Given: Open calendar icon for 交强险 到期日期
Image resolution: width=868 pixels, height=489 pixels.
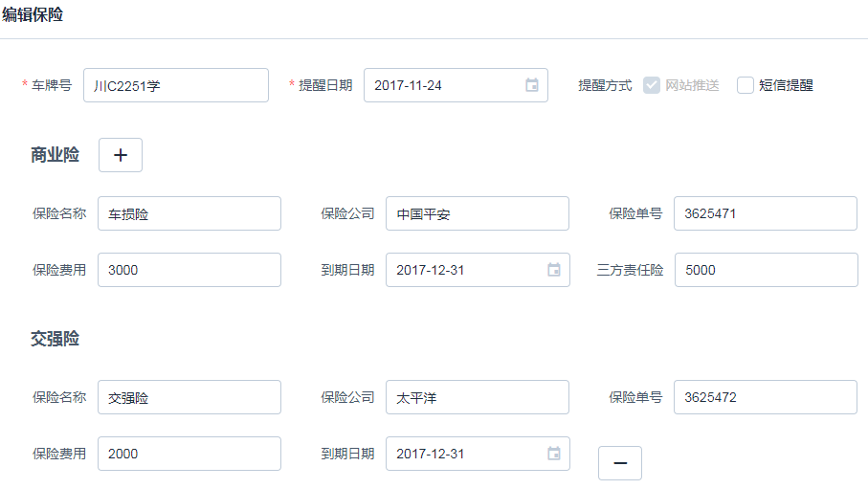Looking at the screenshot, I should click(554, 454).
